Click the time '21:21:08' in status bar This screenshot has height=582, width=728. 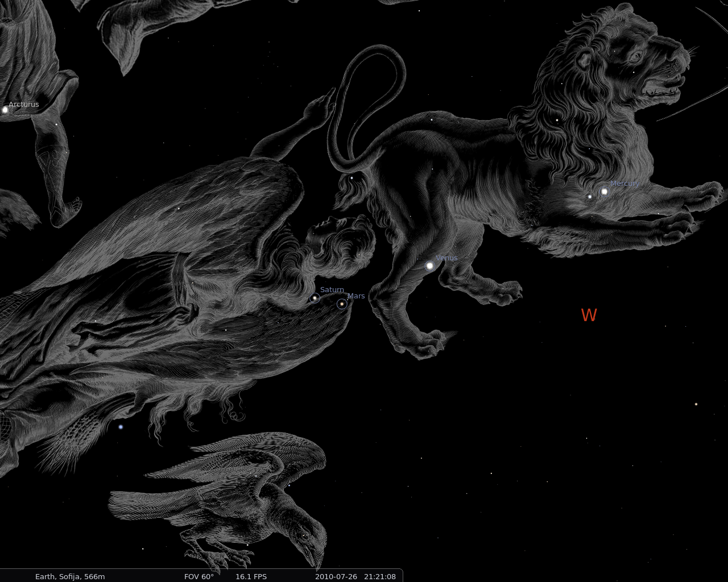click(380, 576)
